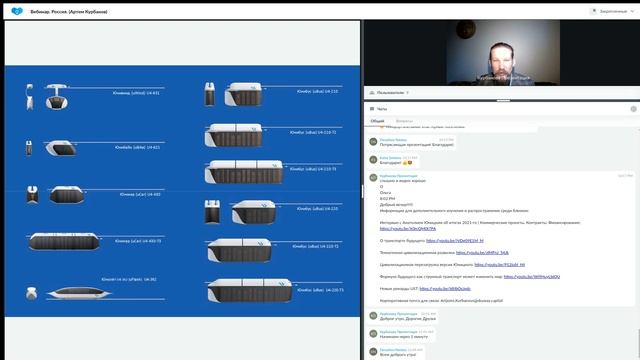Click the uCar U4-430 vehicle image
Image resolution: width=640 pixels, height=360 pixels.
[67, 195]
